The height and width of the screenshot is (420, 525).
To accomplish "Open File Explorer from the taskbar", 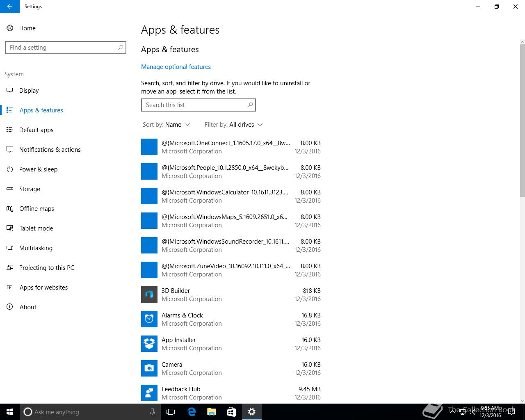I will [211, 412].
